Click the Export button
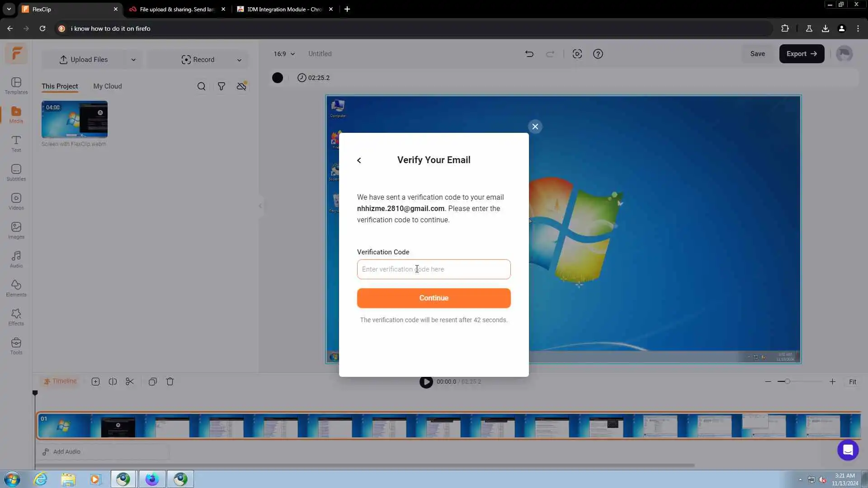Viewport: 868px width, 488px height. click(x=801, y=54)
